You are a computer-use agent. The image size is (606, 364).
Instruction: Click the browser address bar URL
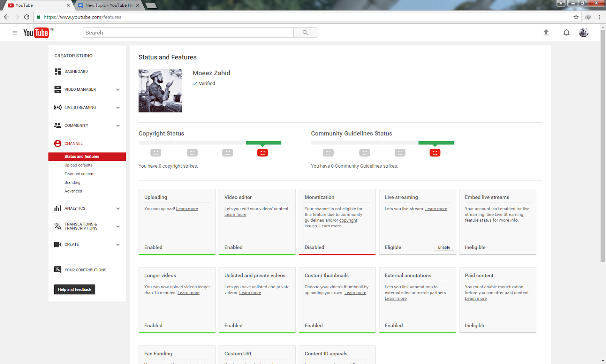pyautogui.click(x=82, y=17)
